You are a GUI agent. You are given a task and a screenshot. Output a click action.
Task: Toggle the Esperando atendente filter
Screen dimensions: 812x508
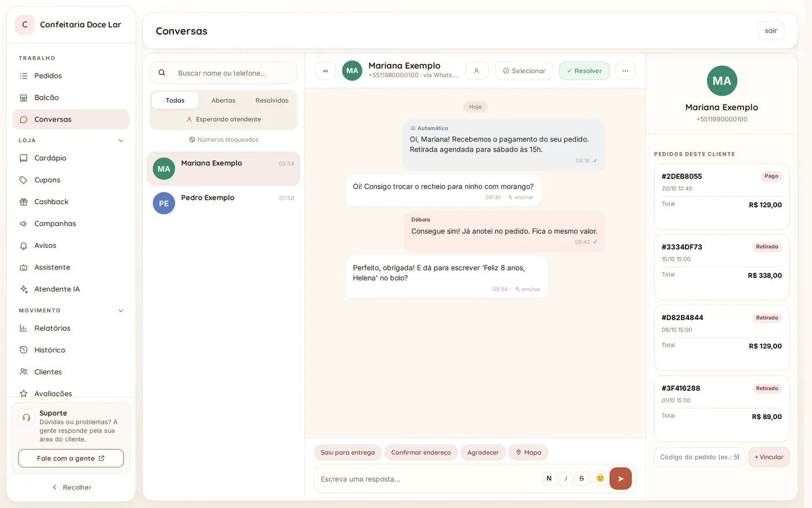(x=224, y=120)
